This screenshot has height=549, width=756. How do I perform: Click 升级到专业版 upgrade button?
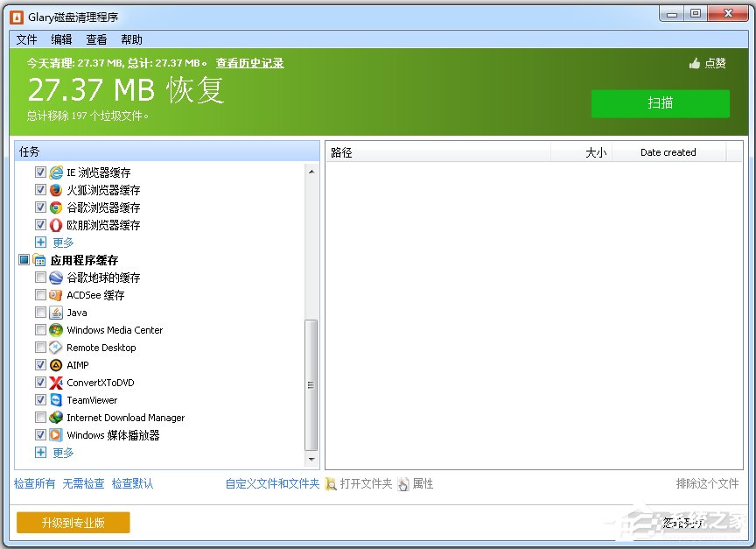[73, 523]
